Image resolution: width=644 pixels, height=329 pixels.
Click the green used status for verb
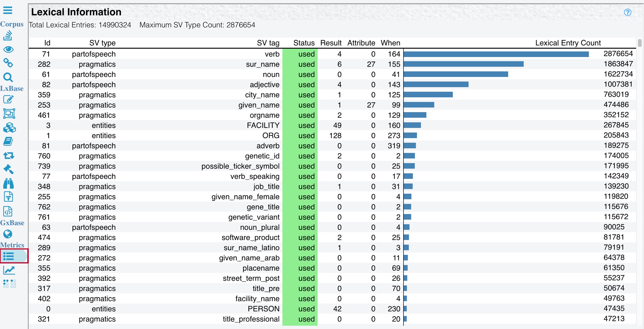point(306,54)
